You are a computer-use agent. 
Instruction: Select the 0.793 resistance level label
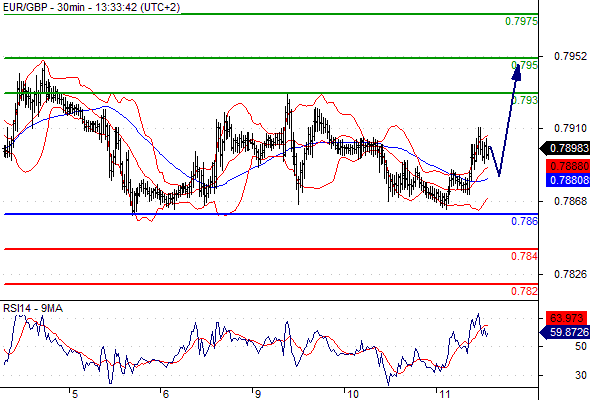[x=525, y=100]
